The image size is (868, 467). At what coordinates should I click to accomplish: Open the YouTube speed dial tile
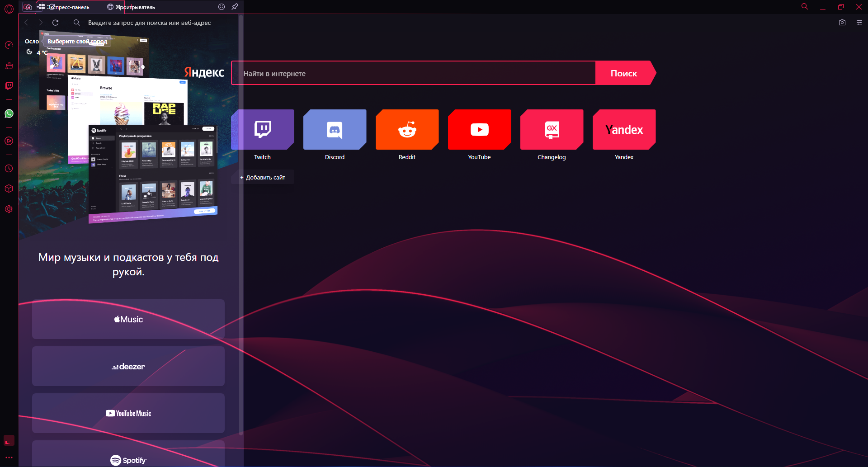[479, 130]
